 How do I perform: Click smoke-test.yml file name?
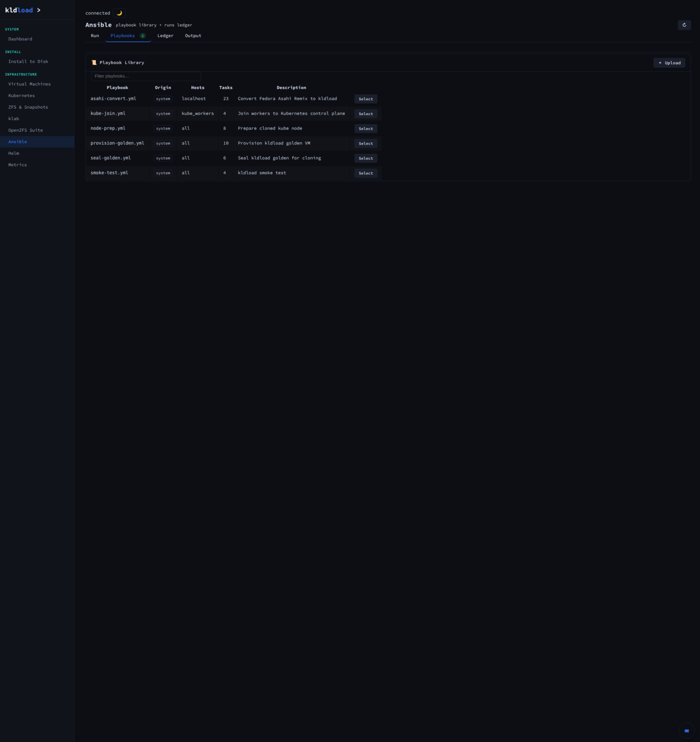pyautogui.click(x=109, y=173)
